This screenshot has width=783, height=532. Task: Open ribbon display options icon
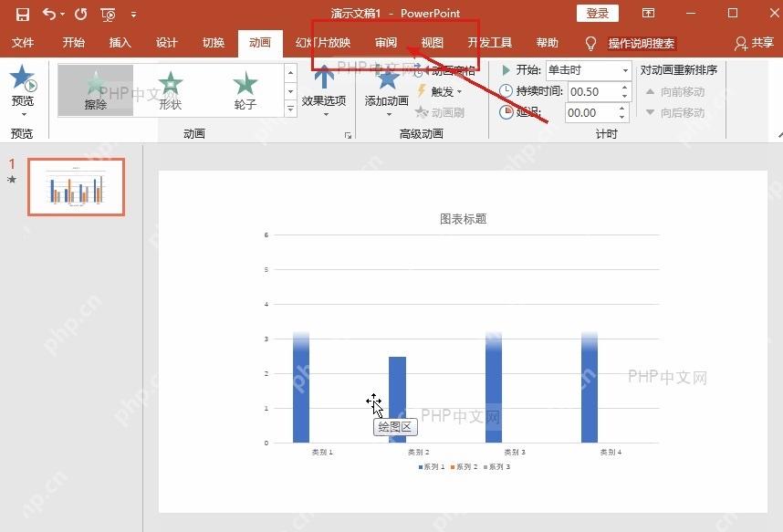648,14
